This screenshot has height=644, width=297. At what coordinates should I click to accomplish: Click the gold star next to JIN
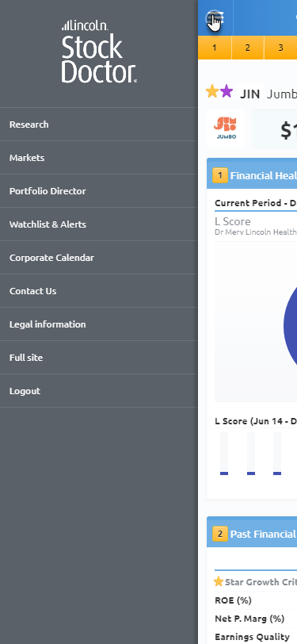coord(212,91)
